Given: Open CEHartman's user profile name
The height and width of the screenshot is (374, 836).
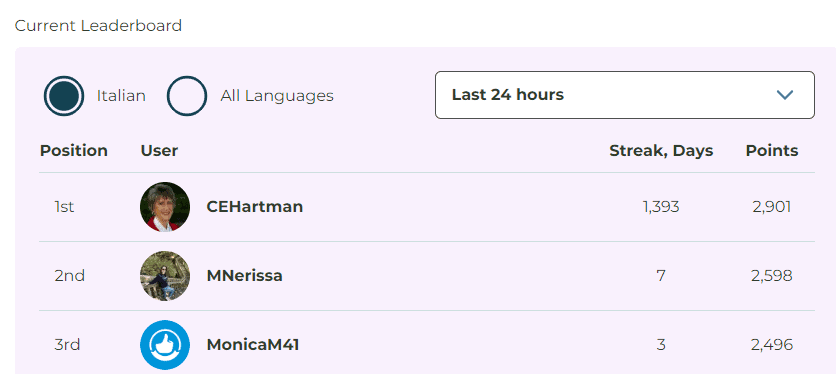Looking at the screenshot, I should 255,207.
